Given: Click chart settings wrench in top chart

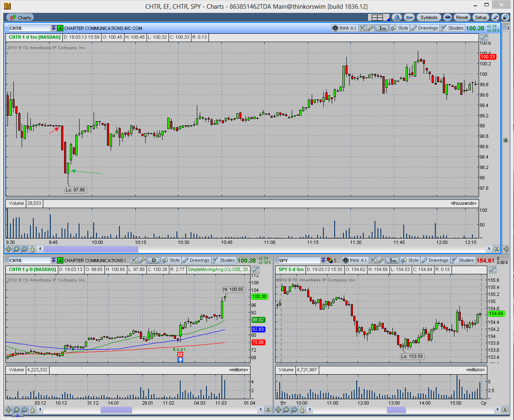Looking at the screenshot, I should (x=370, y=28).
